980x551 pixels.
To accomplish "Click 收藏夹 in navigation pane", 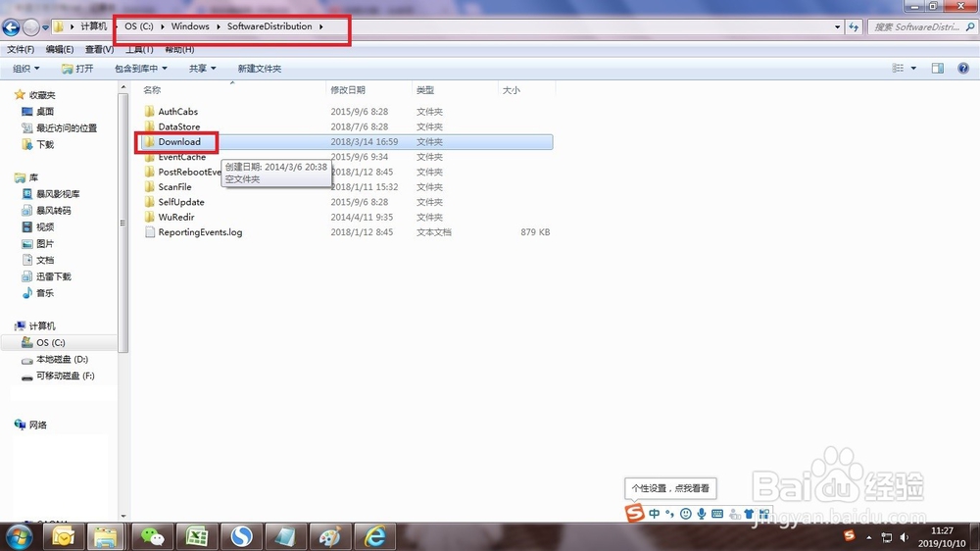I will pos(42,95).
